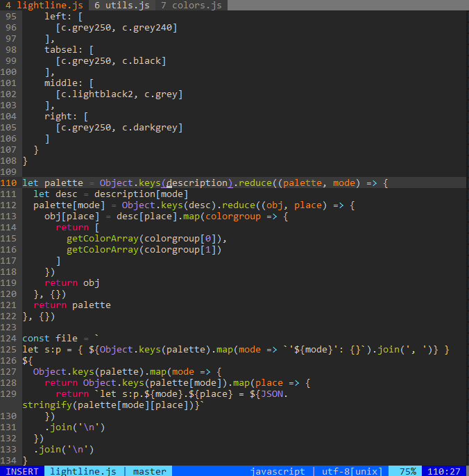This screenshot has width=469, height=476.
Task: Click 'c.black' on line 99
Action: click(142, 61)
